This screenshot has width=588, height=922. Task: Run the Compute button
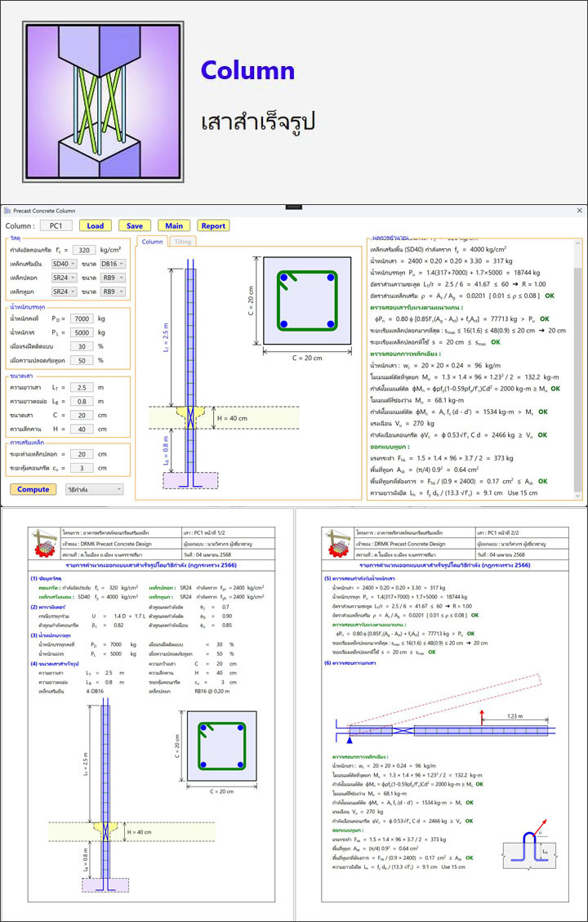click(x=33, y=489)
